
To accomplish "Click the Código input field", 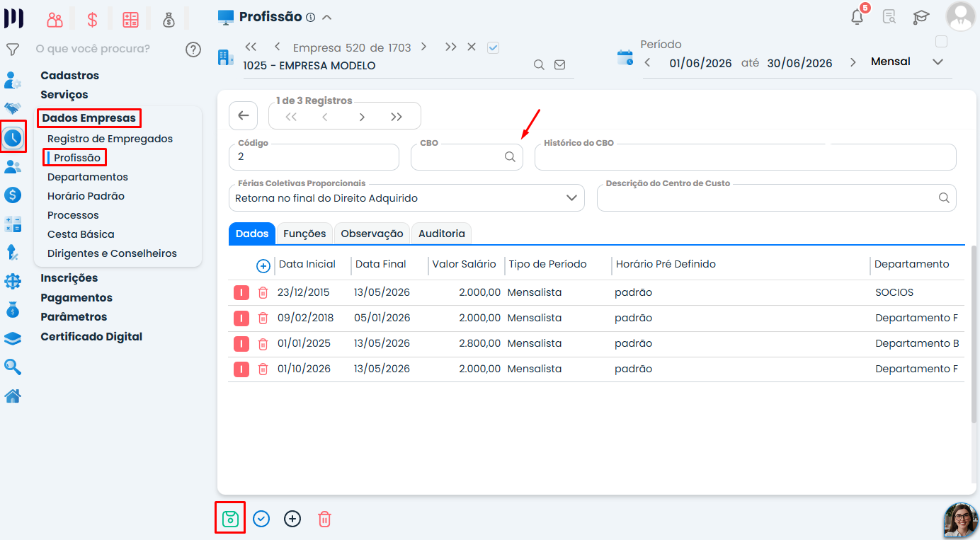I will 314,157.
